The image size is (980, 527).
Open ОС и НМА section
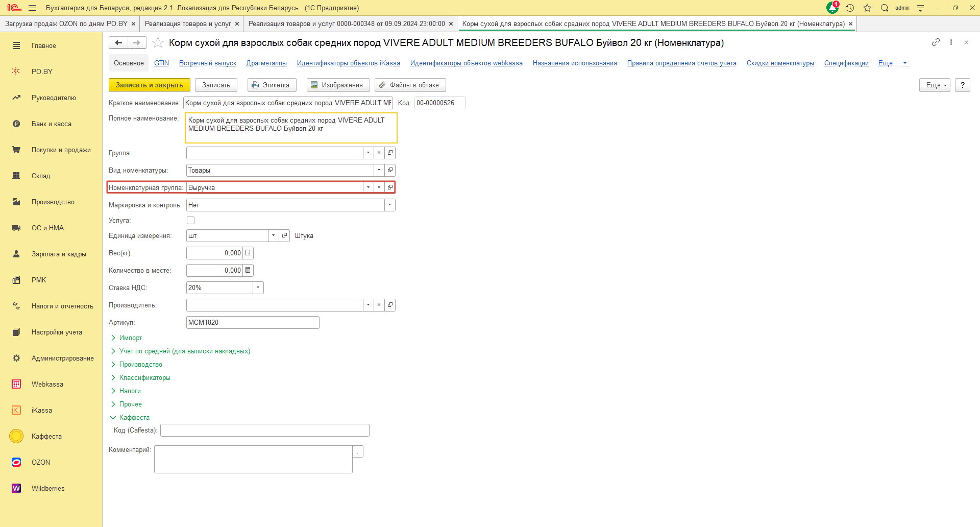[x=47, y=228]
